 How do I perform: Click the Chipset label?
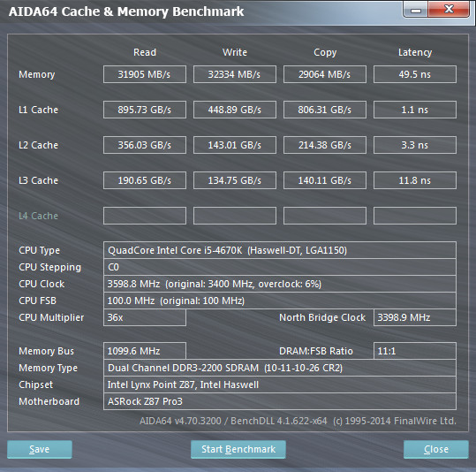point(35,384)
